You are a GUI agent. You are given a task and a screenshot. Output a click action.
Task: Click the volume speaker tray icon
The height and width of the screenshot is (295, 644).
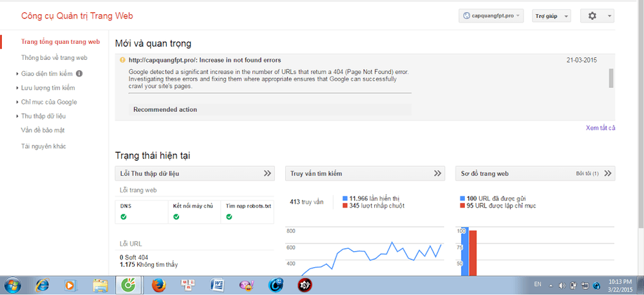pos(562,285)
